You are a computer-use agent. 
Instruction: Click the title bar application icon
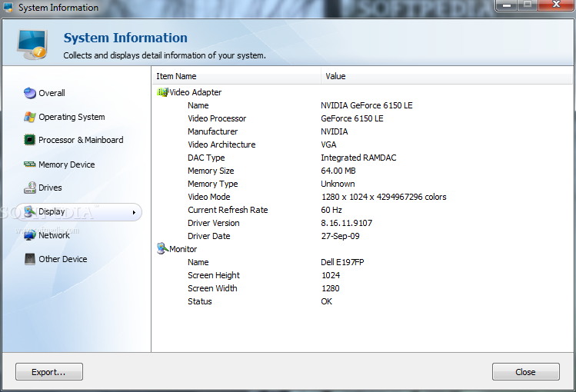coord(8,8)
